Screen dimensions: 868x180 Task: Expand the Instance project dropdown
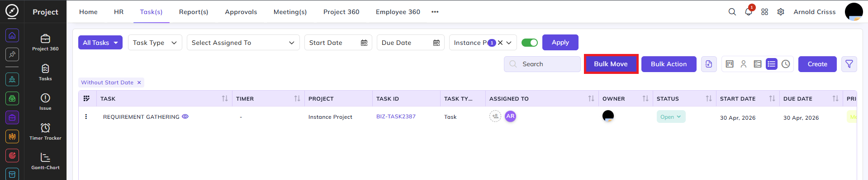click(x=509, y=43)
